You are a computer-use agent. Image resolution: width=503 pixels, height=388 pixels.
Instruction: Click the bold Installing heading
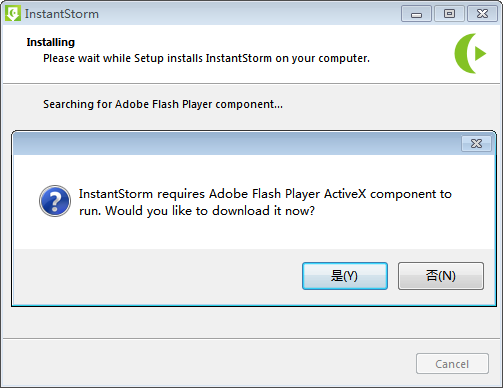point(51,42)
